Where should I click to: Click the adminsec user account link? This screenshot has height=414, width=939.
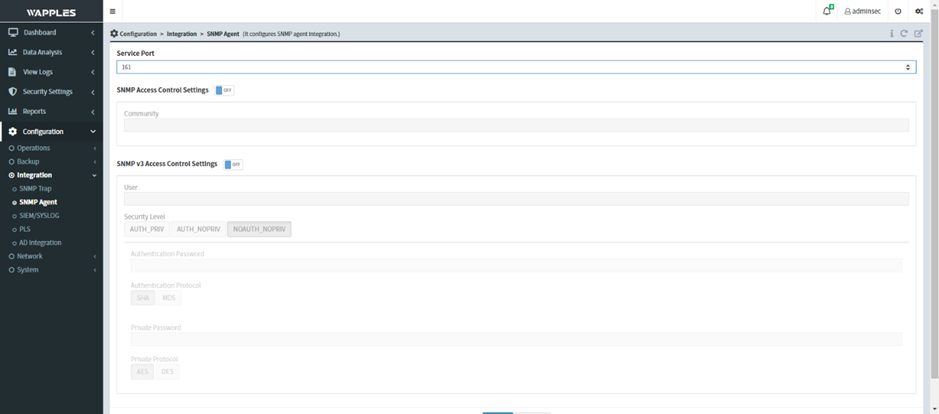pos(863,11)
